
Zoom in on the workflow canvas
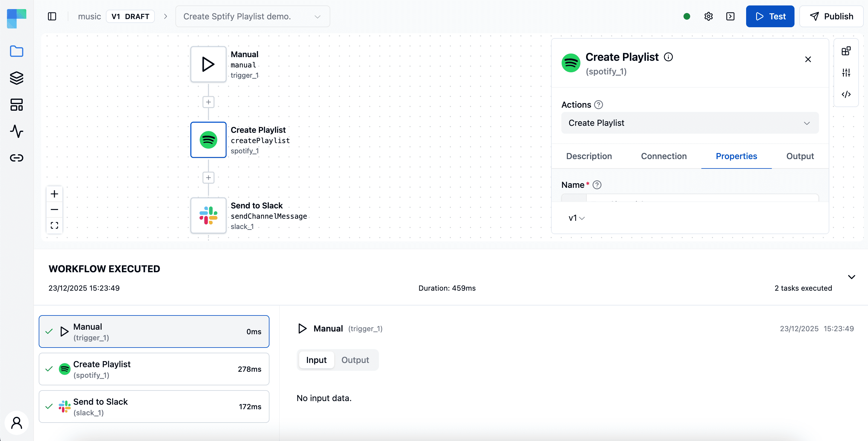54,194
